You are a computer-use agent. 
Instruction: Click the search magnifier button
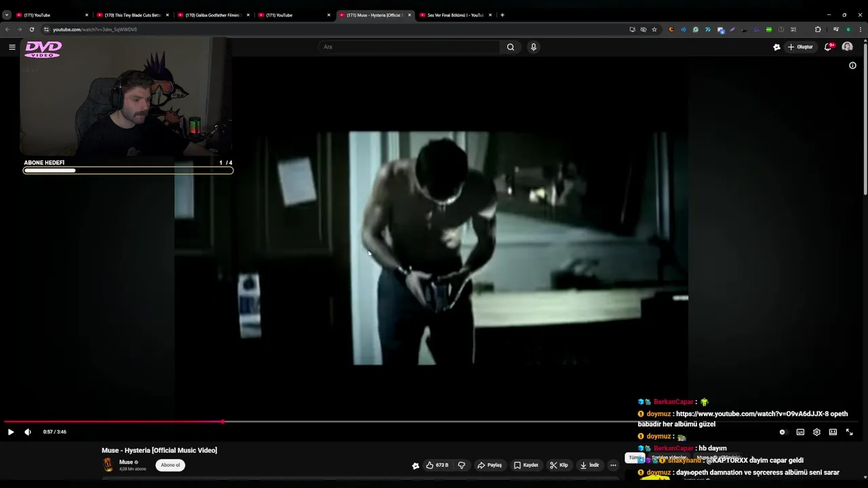pyautogui.click(x=511, y=47)
